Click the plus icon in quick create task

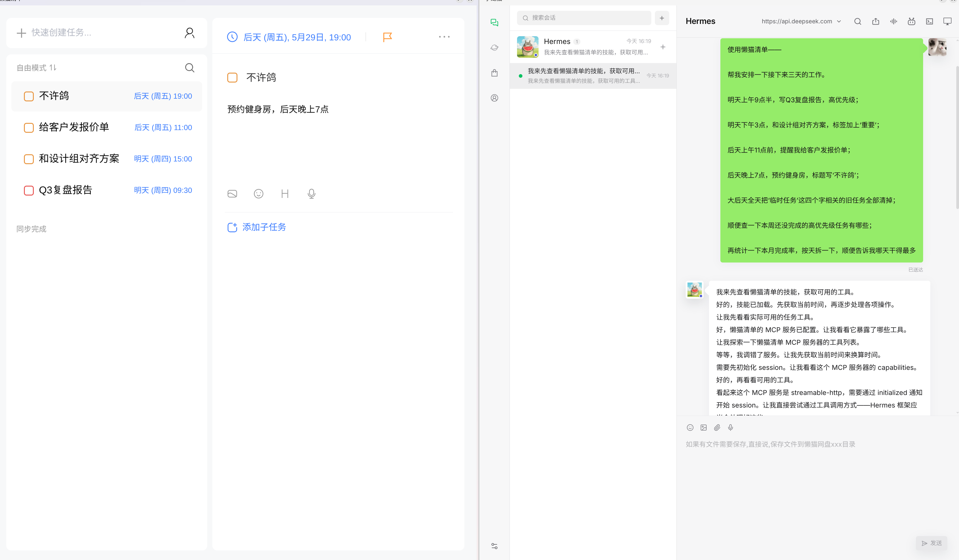pyautogui.click(x=21, y=33)
